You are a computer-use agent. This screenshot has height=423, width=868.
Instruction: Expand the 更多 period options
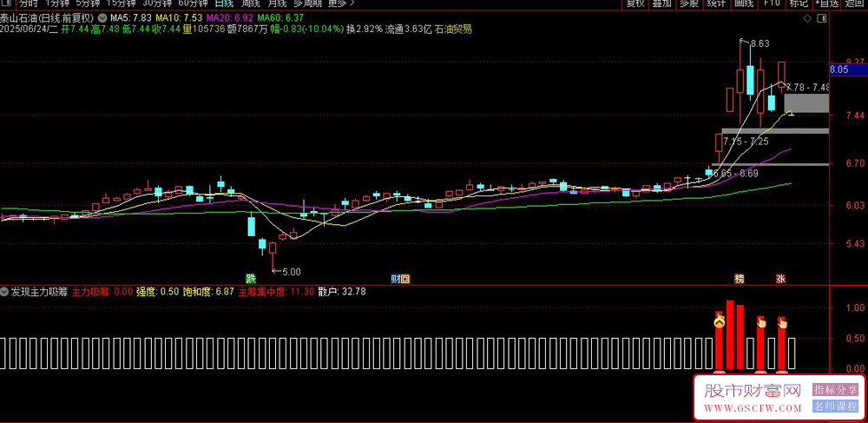340,3
